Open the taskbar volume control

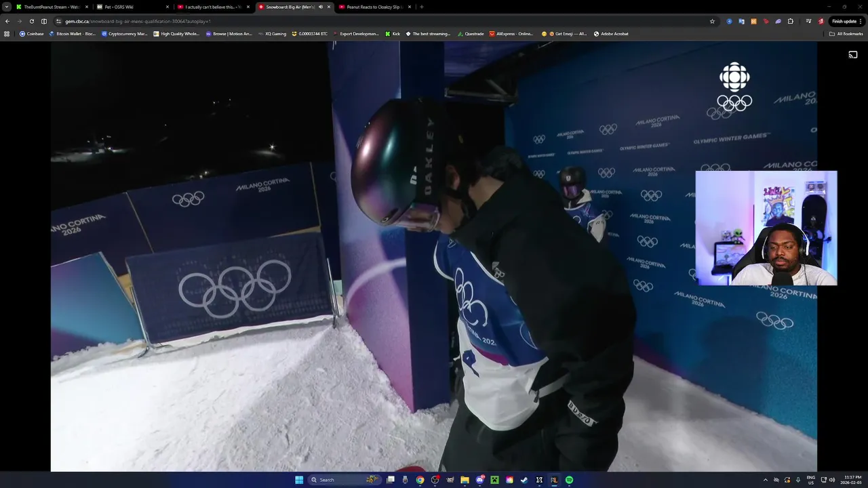click(832, 480)
